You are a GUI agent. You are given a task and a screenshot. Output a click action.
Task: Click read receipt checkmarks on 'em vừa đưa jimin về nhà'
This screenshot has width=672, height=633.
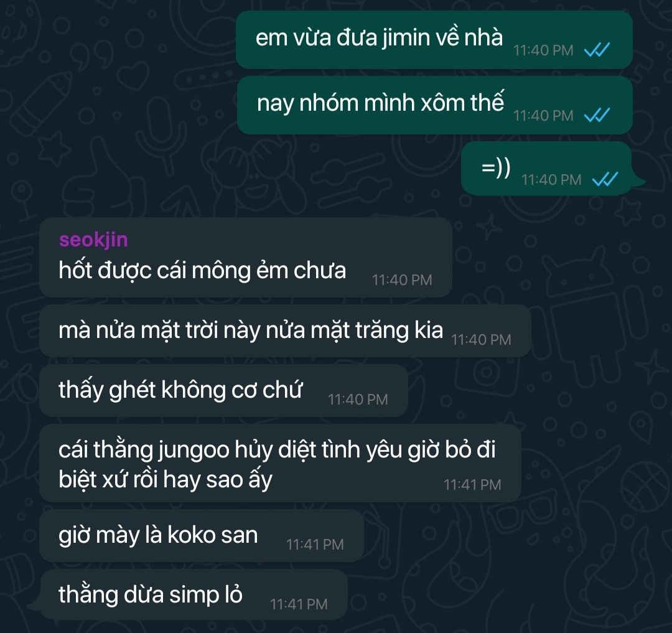597,50
